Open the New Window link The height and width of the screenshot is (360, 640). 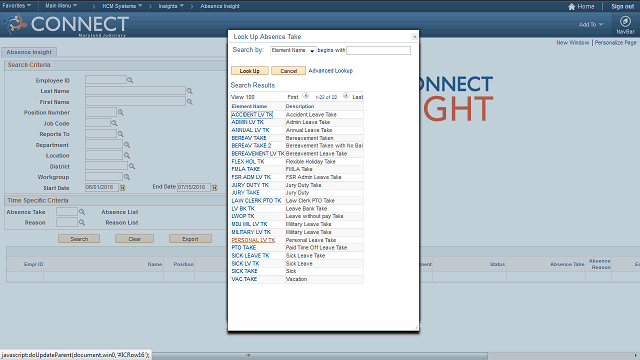[x=573, y=42]
